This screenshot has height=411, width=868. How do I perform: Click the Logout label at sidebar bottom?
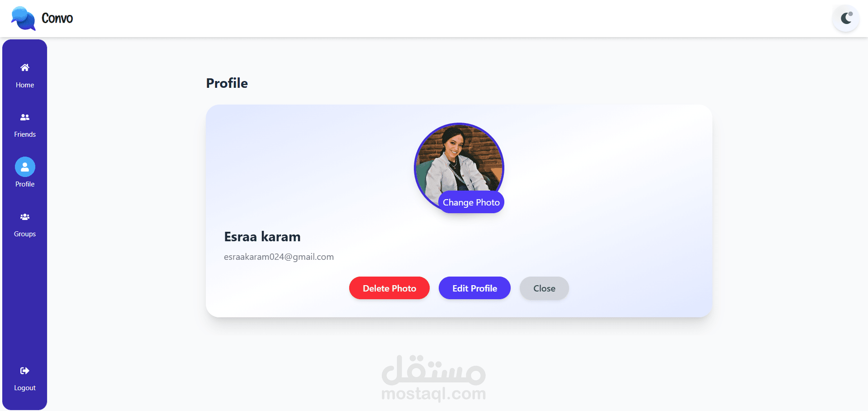pyautogui.click(x=25, y=388)
